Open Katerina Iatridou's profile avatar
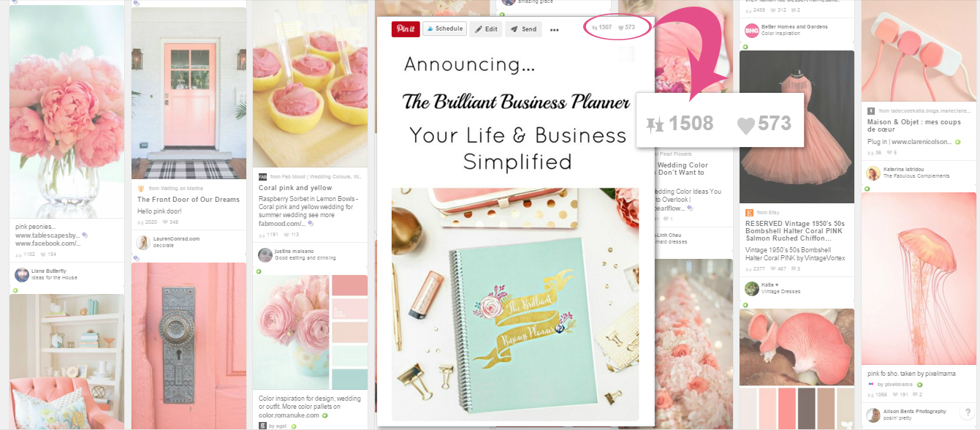 click(x=873, y=173)
